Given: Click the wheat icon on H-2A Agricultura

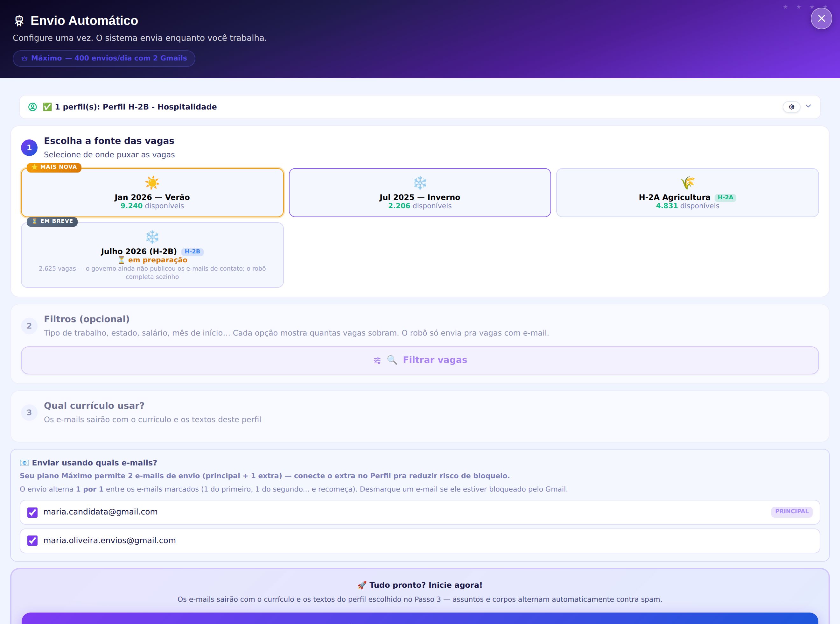Looking at the screenshot, I should 688,183.
